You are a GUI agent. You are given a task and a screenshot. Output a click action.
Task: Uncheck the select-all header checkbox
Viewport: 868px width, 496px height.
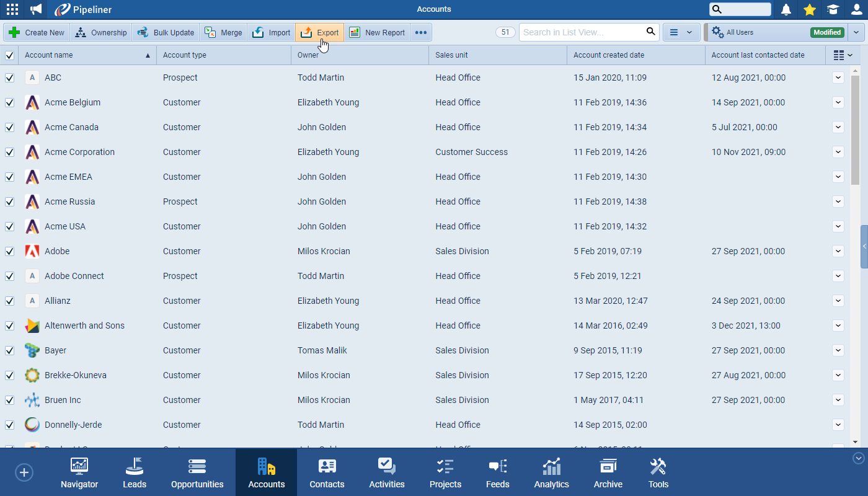click(x=9, y=55)
